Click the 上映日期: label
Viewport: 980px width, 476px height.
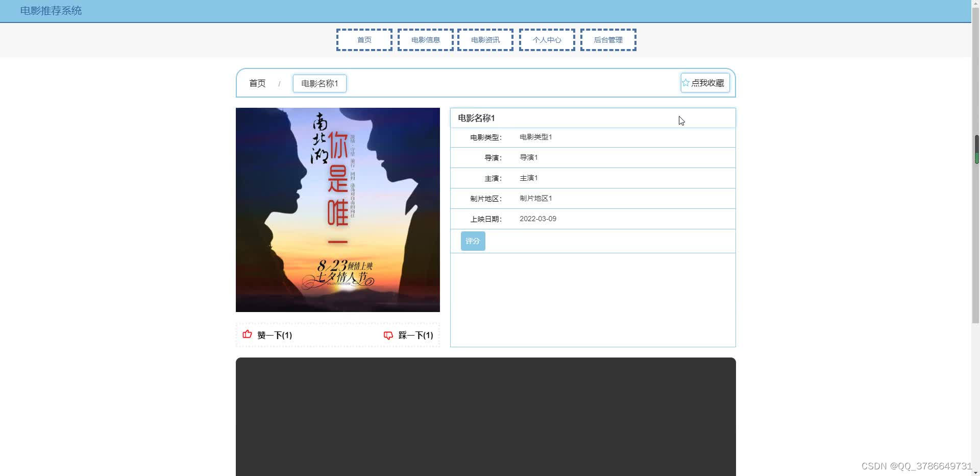(486, 219)
